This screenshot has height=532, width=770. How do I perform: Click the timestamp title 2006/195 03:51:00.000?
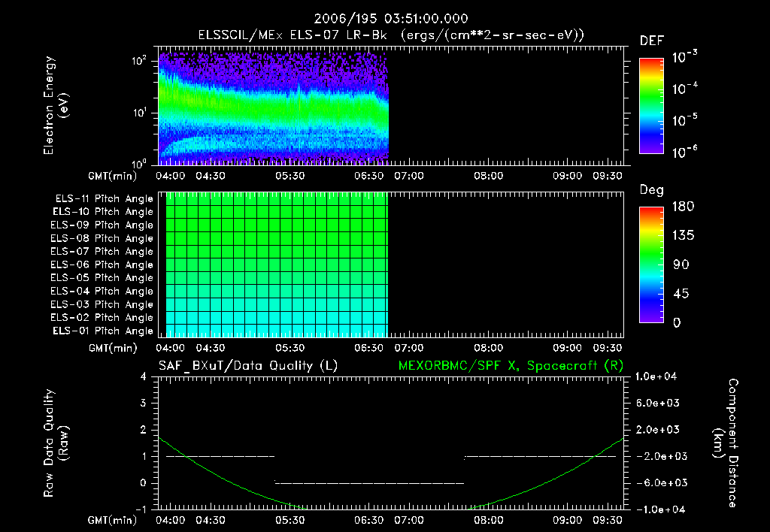(391, 19)
